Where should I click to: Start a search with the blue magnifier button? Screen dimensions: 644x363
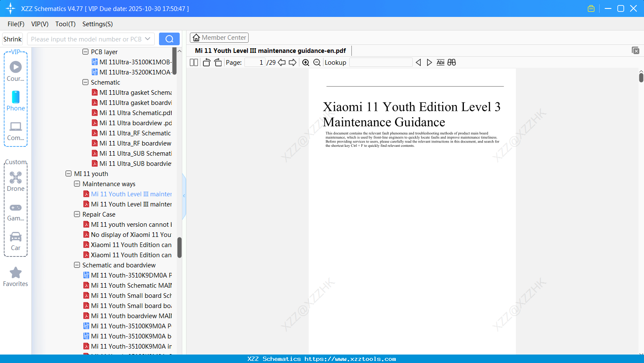(x=169, y=38)
